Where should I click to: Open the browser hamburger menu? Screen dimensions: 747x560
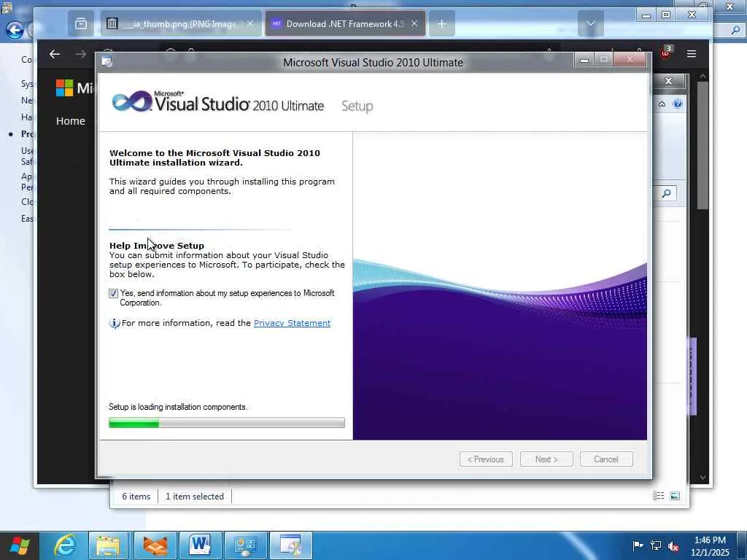tap(692, 54)
